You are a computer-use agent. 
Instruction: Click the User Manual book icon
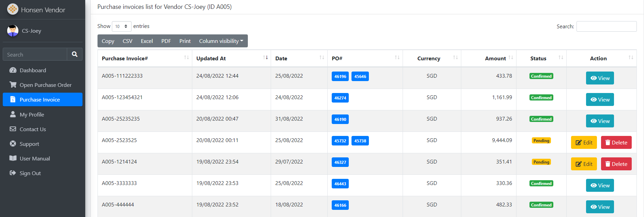point(13,158)
